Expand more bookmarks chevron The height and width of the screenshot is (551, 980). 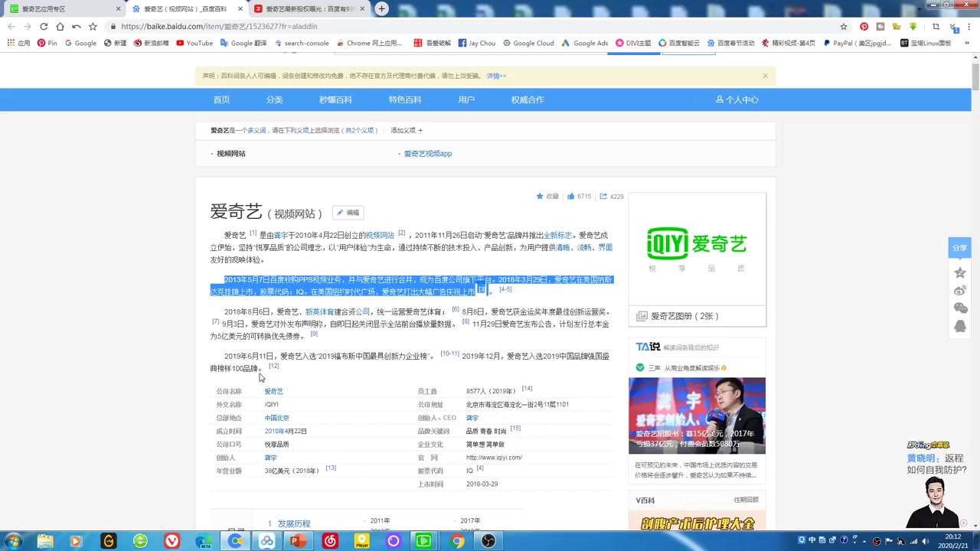(x=967, y=43)
